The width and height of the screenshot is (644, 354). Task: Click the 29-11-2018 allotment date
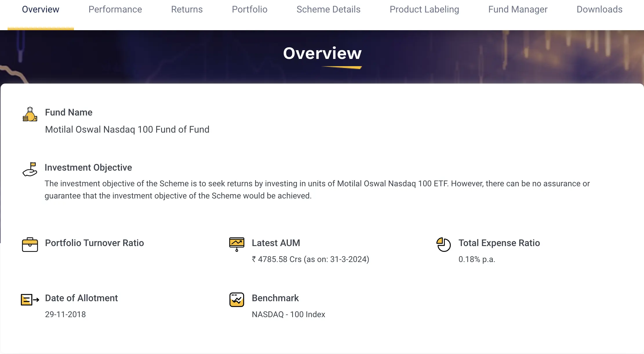[x=66, y=314]
